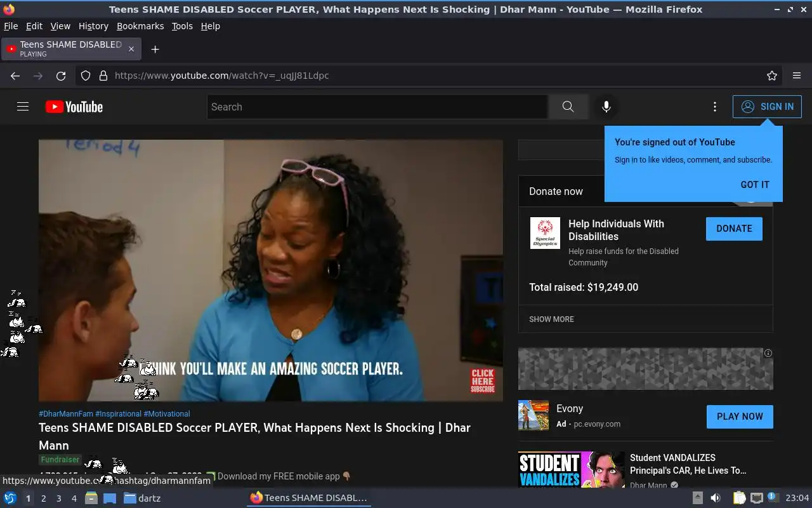Bookmark this page with star icon
The width and height of the screenshot is (812, 508).
tap(772, 76)
